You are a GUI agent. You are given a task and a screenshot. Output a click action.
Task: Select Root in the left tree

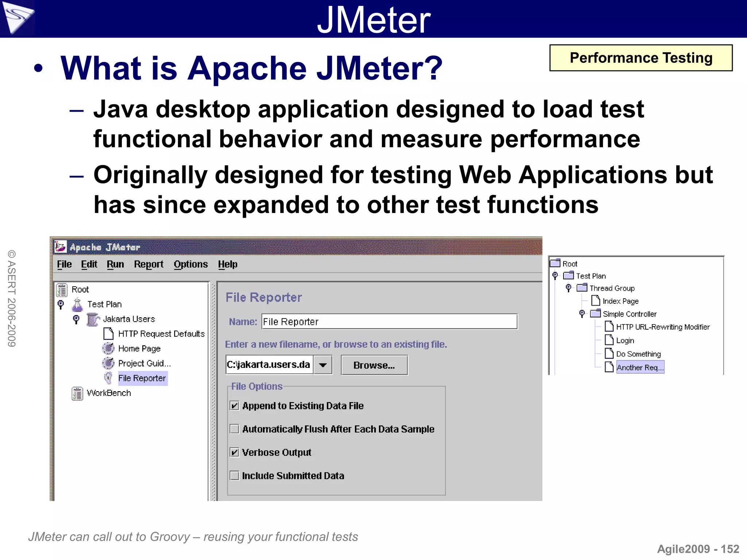pos(80,290)
